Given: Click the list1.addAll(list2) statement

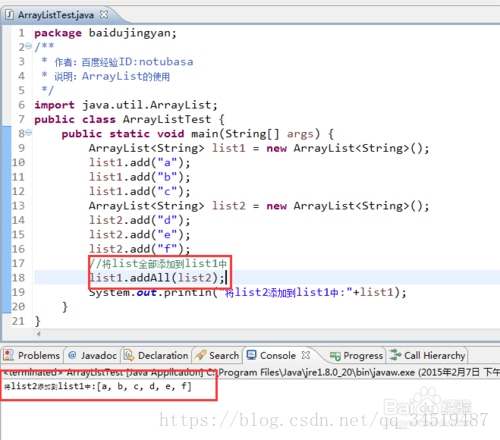Looking at the screenshot, I should [157, 278].
